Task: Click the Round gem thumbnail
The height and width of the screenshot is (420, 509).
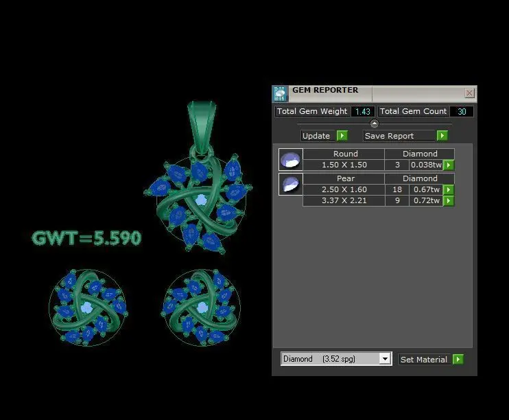Action: click(291, 159)
